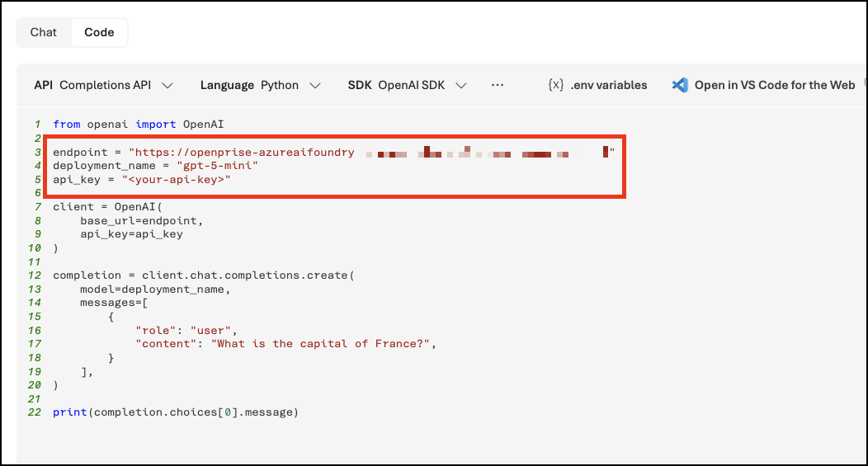
Task: Click the .env variables button
Action: coord(597,85)
